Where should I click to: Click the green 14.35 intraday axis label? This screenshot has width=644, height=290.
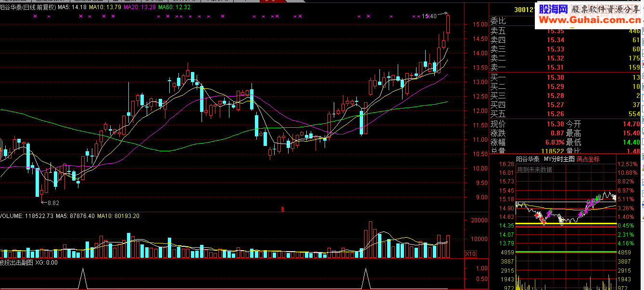[506, 225]
